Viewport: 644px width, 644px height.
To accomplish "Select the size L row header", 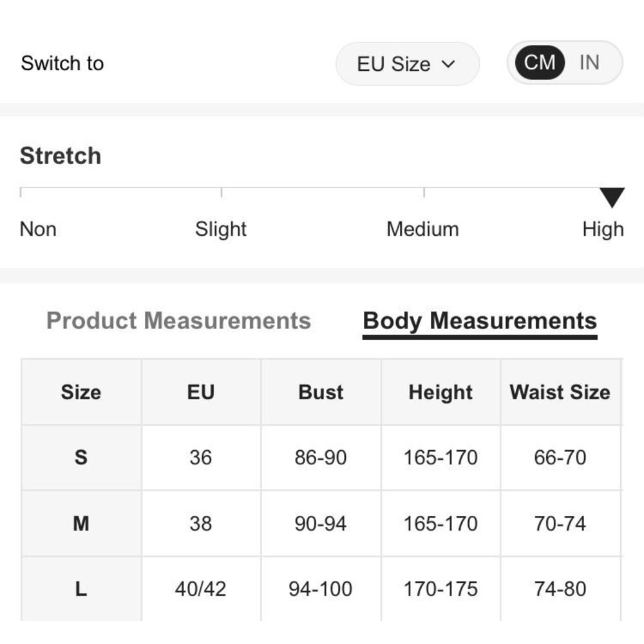I will tap(81, 589).
